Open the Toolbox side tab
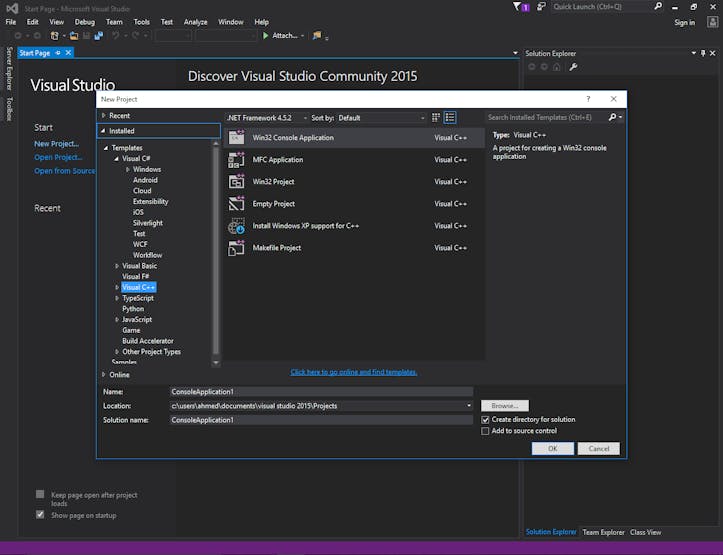723x555 pixels. point(9,109)
